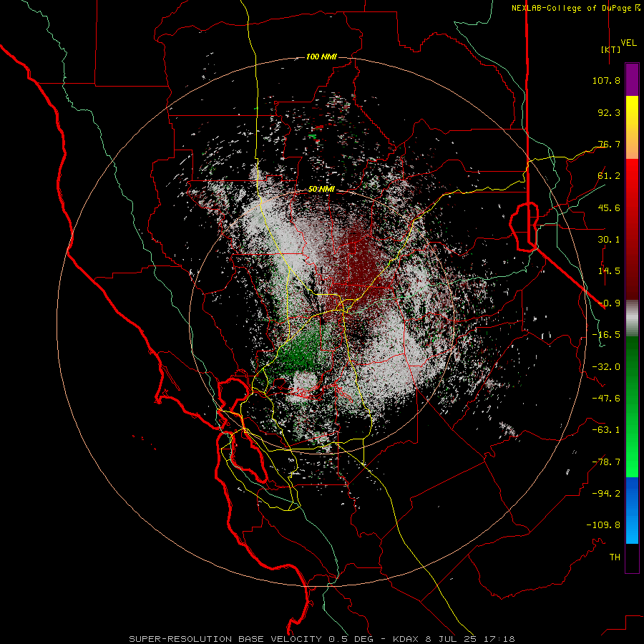Click the -63.1 velocity scale value
Image resolution: width=644 pixels, height=644 pixels.
pyautogui.click(x=606, y=430)
